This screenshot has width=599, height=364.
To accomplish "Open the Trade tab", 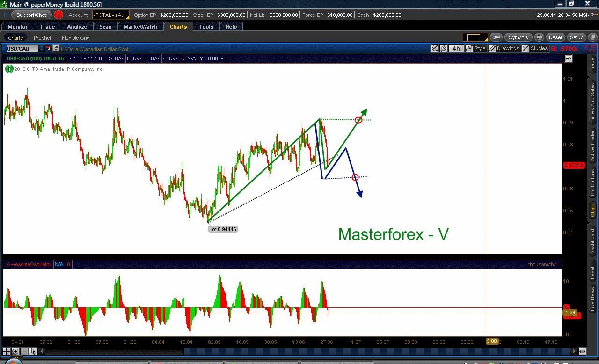I will point(48,27).
